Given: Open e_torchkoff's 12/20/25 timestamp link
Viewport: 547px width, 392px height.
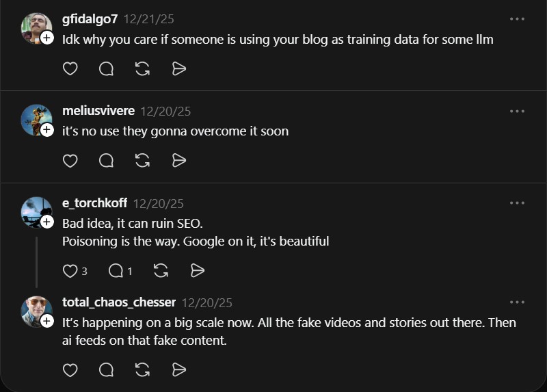Looking at the screenshot, I should (x=158, y=203).
